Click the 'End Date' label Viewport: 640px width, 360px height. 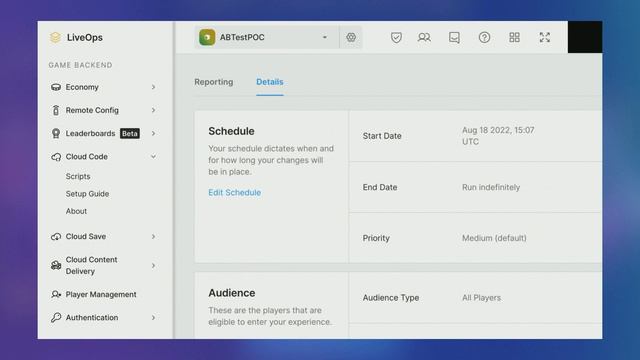point(380,187)
